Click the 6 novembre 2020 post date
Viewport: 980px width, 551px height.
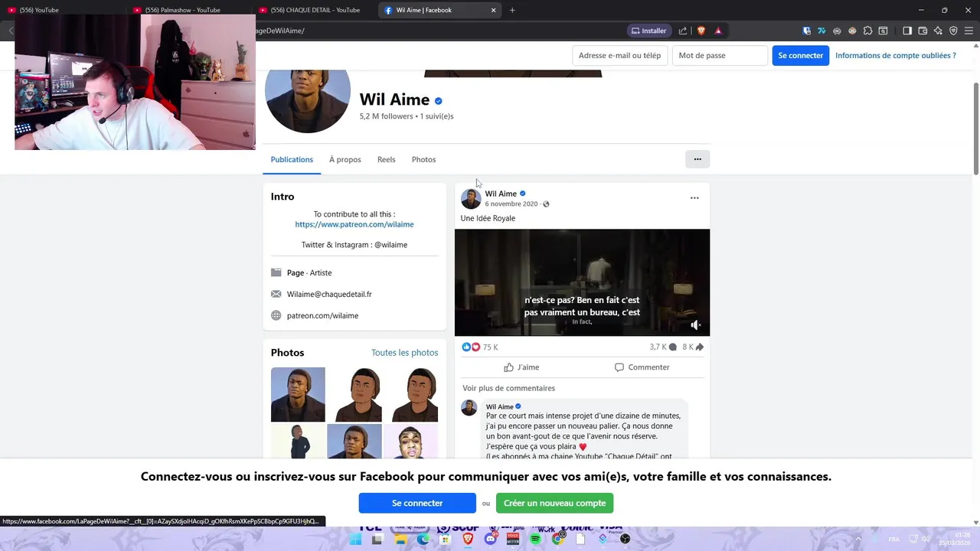pyautogui.click(x=511, y=204)
